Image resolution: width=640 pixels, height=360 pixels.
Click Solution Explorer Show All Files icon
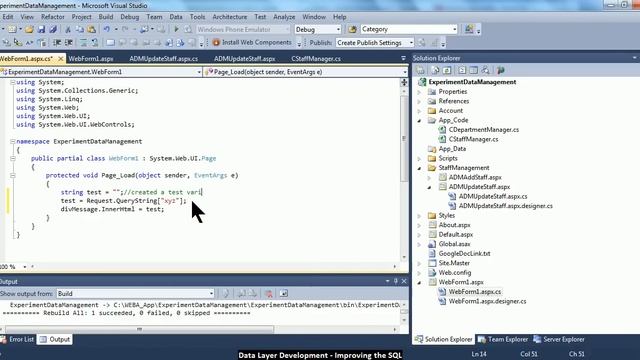pos(436,70)
